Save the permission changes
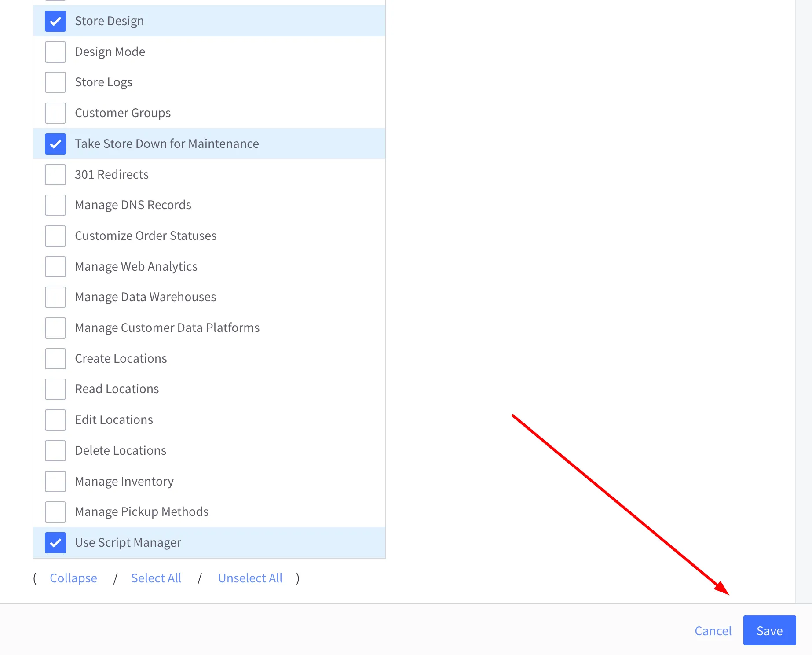Viewport: 812px width, 655px height. (769, 630)
